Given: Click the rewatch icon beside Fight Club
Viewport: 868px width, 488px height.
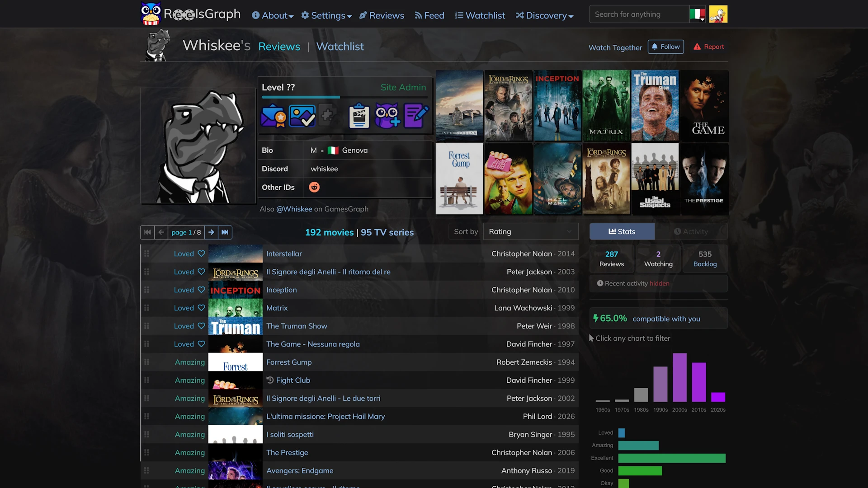Looking at the screenshot, I should coord(270,380).
